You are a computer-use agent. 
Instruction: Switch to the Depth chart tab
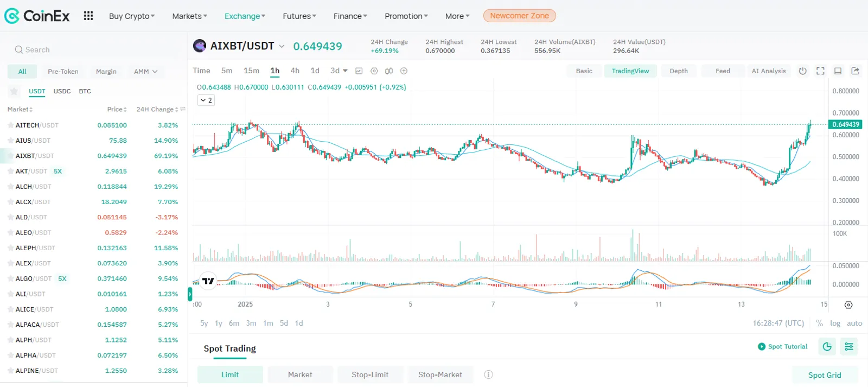[679, 71]
